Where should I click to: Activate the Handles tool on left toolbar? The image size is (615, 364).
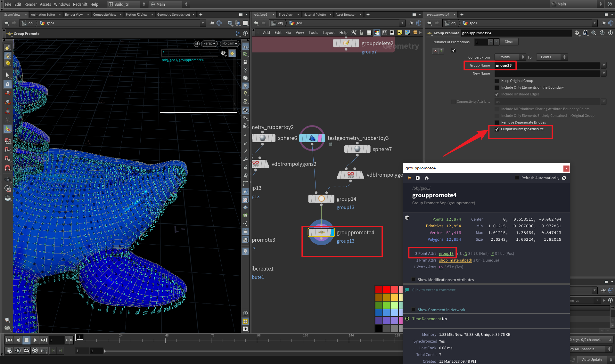(8, 129)
